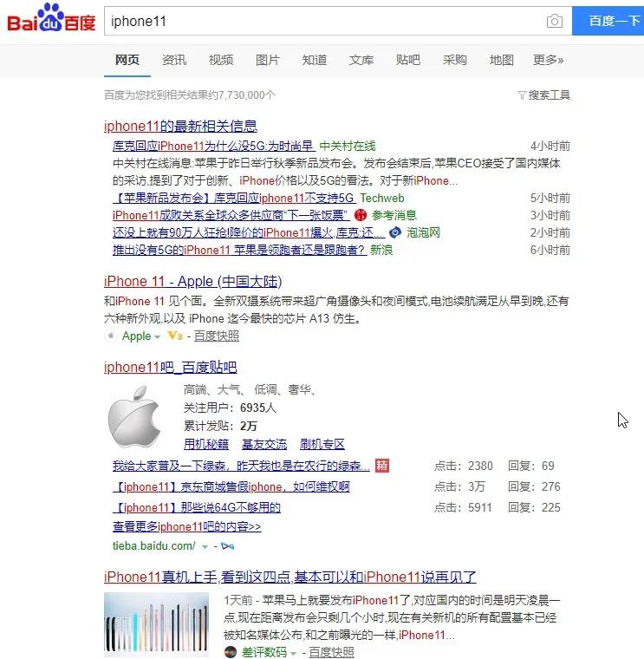Screen dimensions: 644x659
Task: Open 还没上就有90万人狂抢 news link
Action: tap(248, 232)
